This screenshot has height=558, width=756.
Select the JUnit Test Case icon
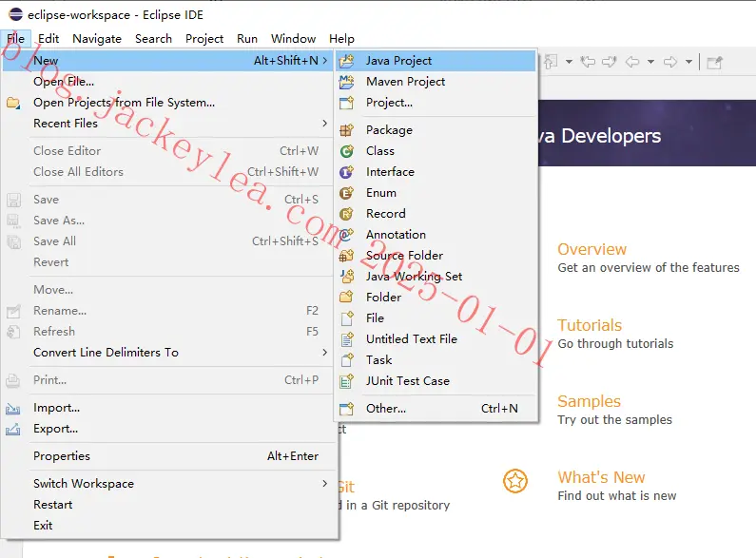click(346, 381)
